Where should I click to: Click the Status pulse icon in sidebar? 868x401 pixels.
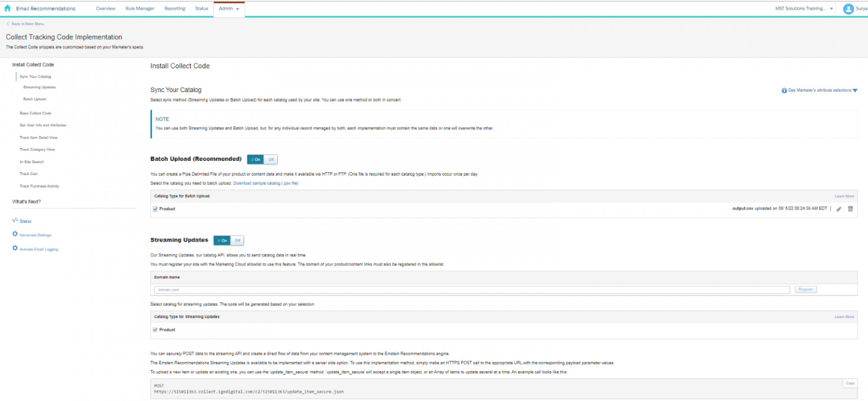15,221
